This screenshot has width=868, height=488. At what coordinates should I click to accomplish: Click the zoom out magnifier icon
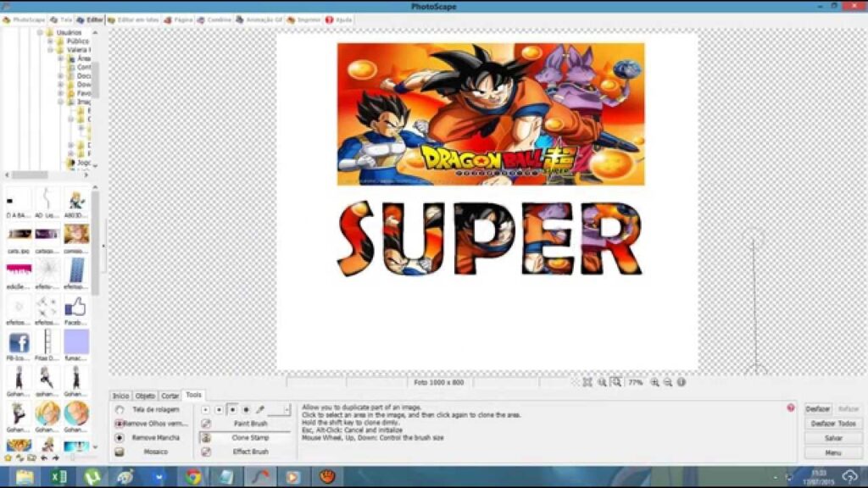668,382
